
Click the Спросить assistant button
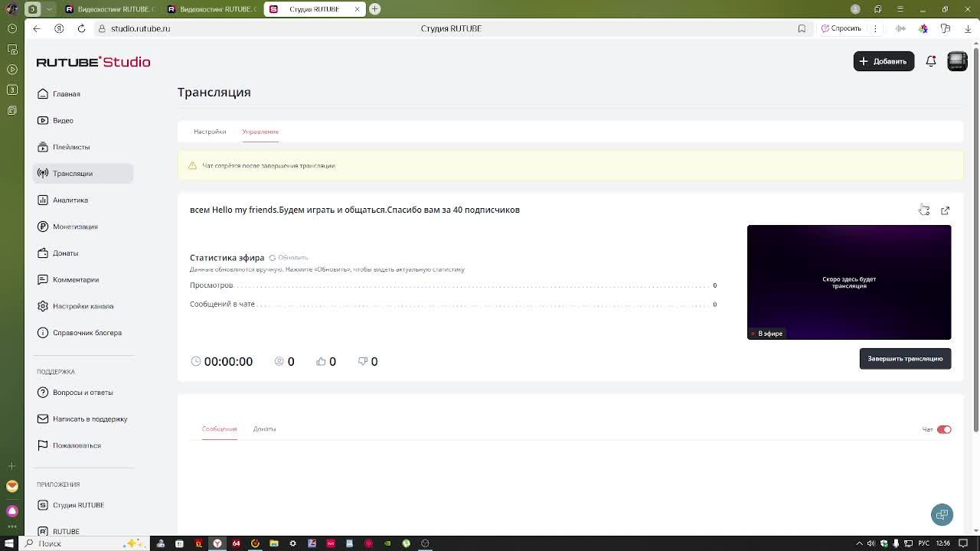841,28
